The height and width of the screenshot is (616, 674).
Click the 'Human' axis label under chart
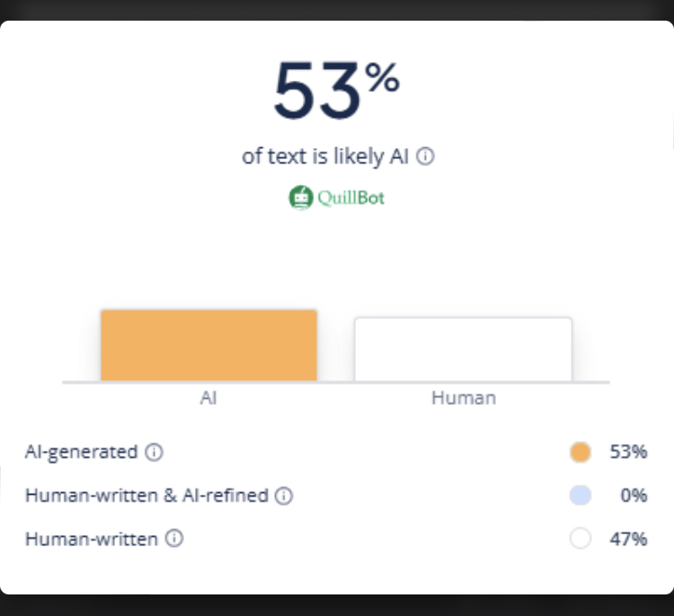(x=463, y=398)
